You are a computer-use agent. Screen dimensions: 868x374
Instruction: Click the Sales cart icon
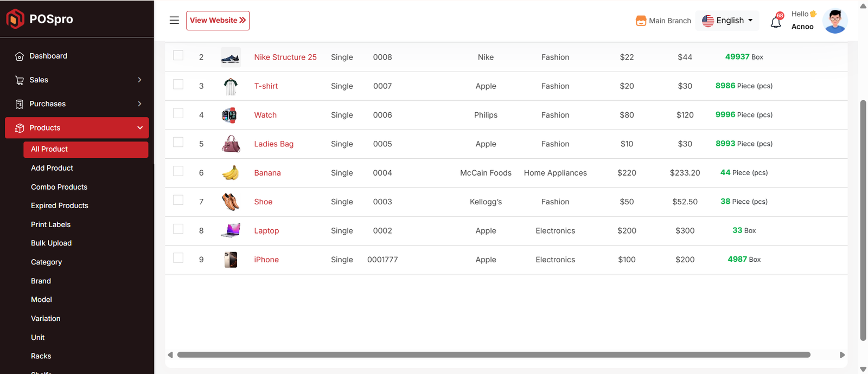point(20,80)
